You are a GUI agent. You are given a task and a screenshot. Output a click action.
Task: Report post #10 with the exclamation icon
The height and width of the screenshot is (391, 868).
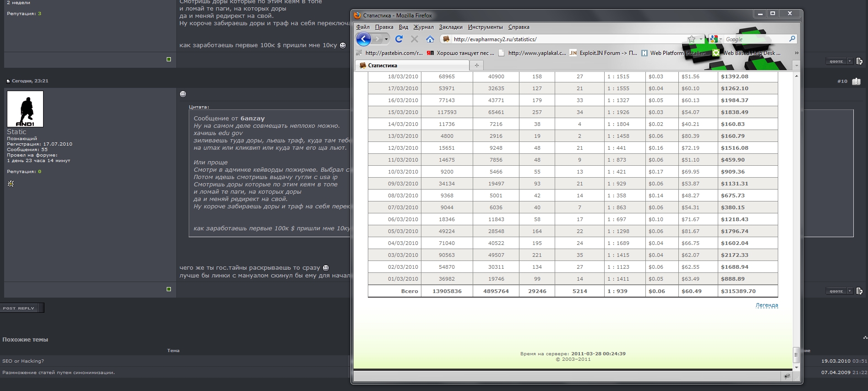point(856,81)
